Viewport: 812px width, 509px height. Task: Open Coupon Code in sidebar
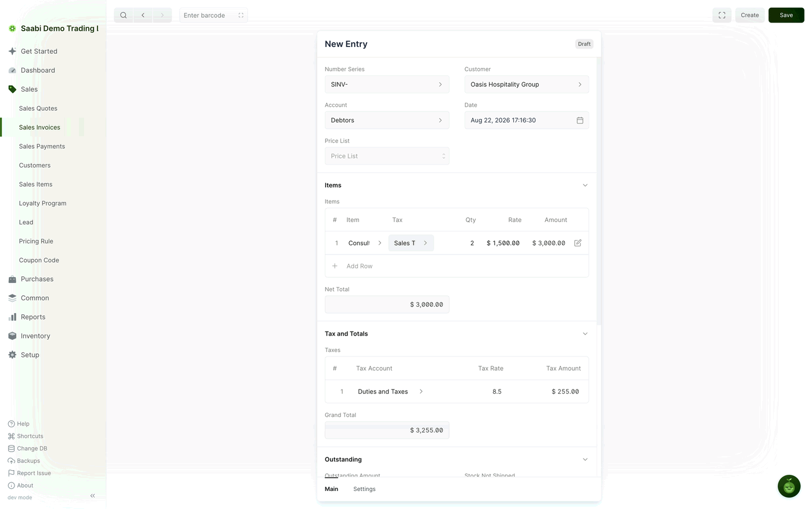39,260
